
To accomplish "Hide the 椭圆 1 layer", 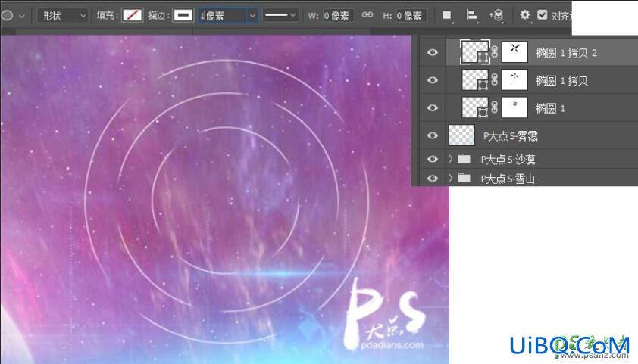I will 433,107.
